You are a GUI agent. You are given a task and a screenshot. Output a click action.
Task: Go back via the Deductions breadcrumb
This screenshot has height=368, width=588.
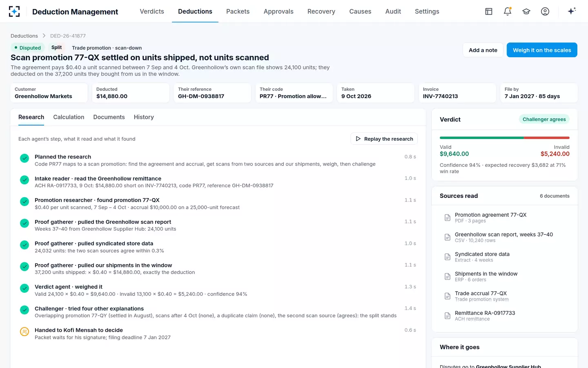point(24,36)
